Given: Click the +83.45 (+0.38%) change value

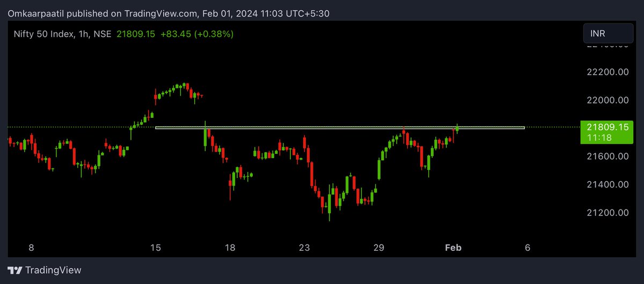Looking at the screenshot, I should coord(197,34).
